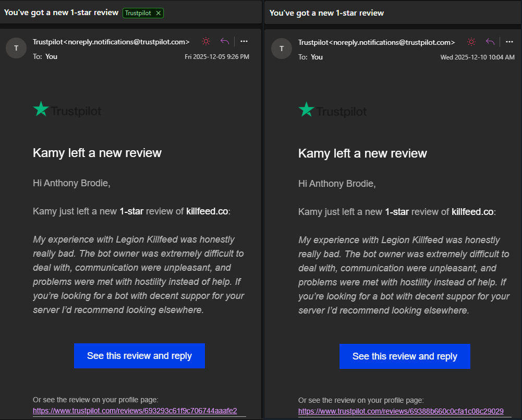Open more actions menu in left email
This screenshot has height=420, width=522.
(244, 41)
